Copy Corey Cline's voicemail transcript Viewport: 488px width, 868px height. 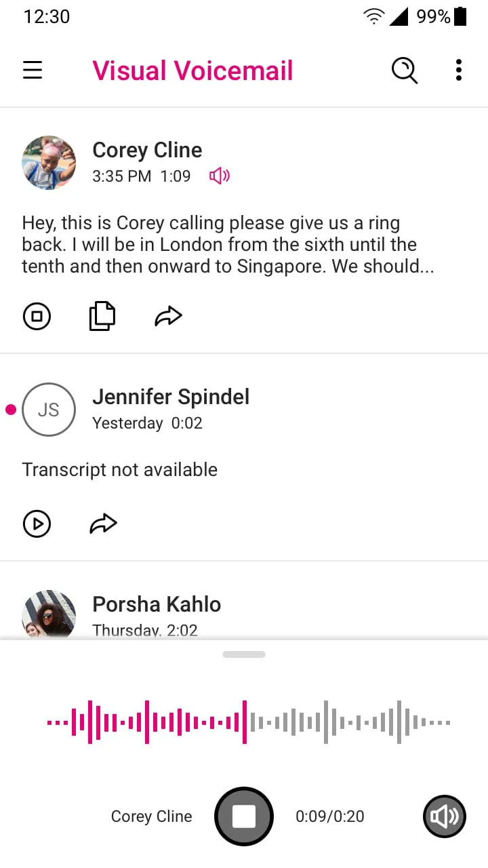(102, 316)
